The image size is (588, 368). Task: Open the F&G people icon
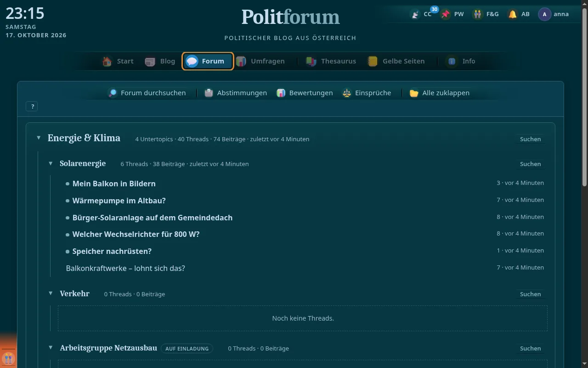tap(478, 14)
